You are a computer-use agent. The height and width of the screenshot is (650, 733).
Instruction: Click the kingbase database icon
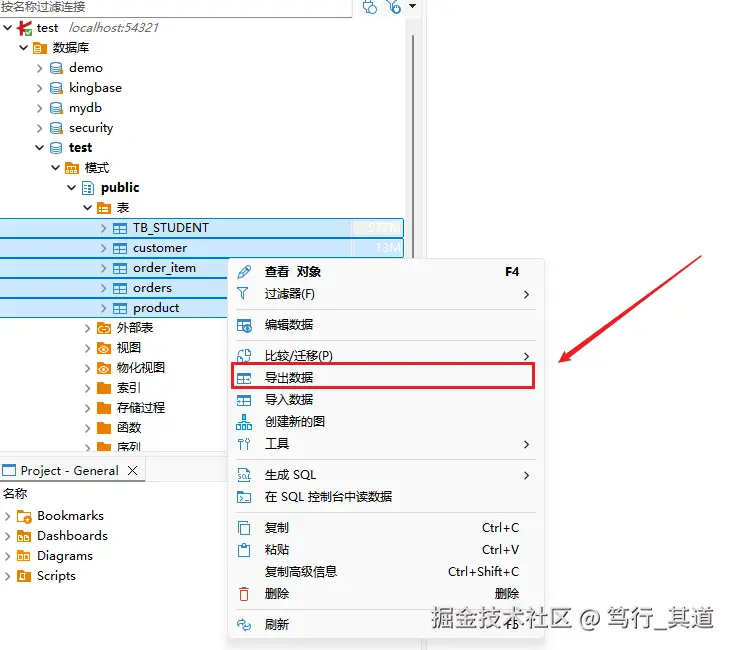(x=56, y=88)
